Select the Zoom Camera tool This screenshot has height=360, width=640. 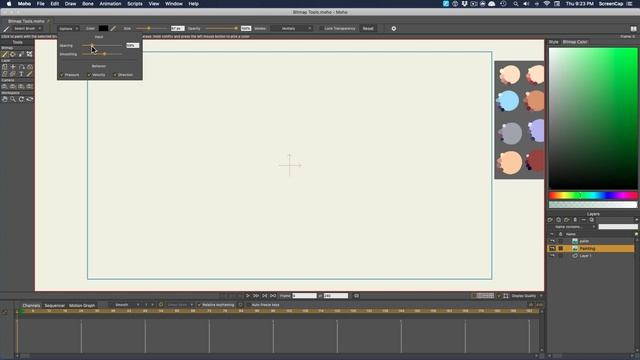point(13,87)
